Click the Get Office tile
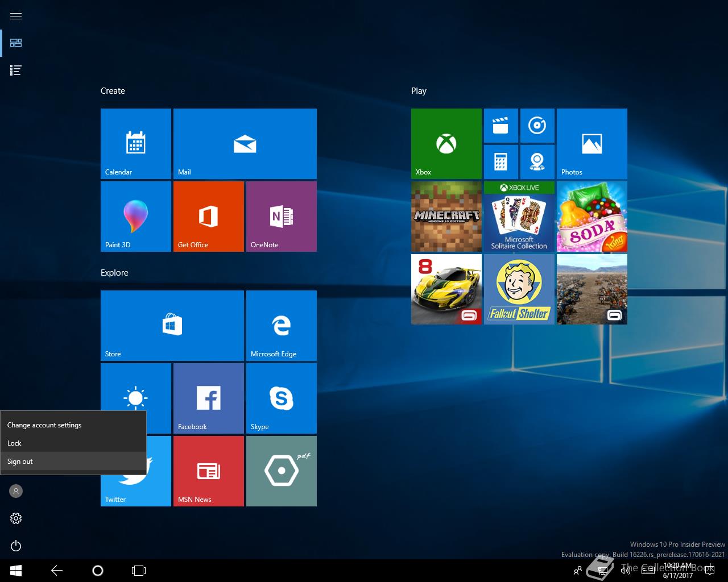This screenshot has height=582, width=728. tap(209, 217)
